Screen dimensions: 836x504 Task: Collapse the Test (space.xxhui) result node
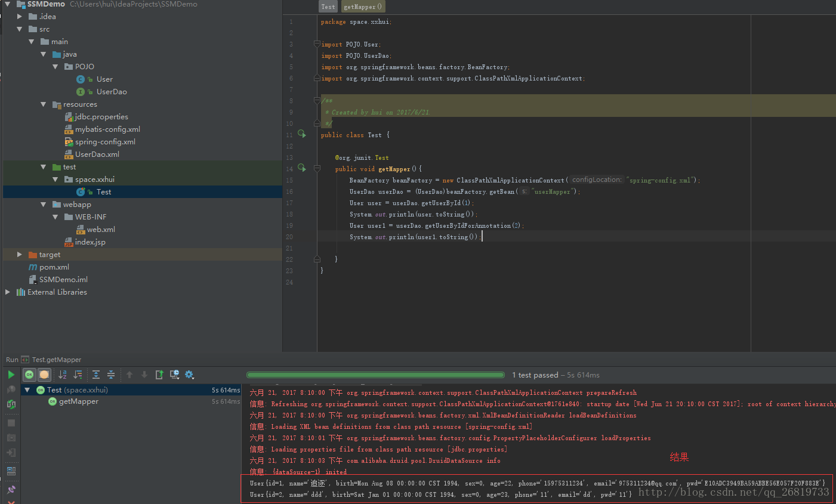pyautogui.click(x=27, y=390)
